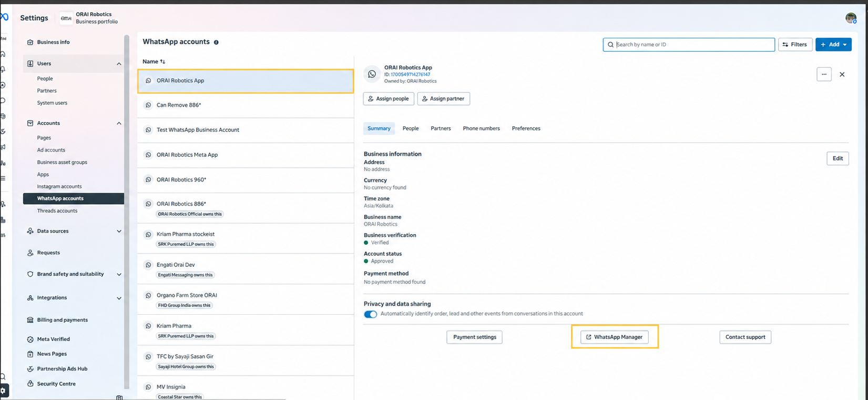Edit the Business information
Screen dimensions: 868x400
(x=838, y=158)
